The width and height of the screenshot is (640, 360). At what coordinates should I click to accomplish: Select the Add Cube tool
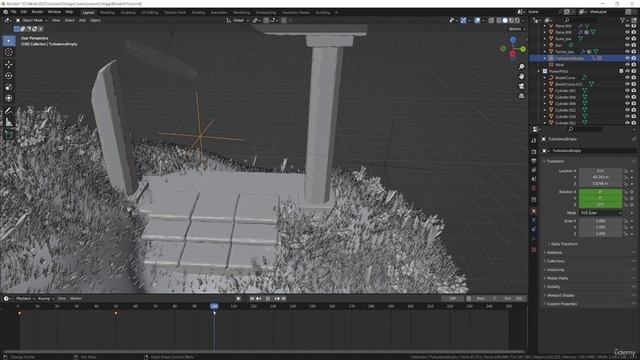tap(9, 134)
